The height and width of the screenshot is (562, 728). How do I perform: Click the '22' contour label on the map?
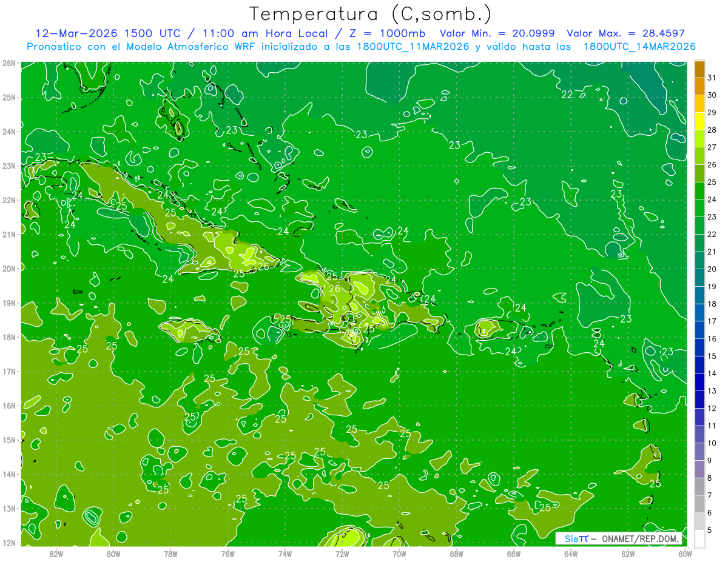(x=567, y=95)
